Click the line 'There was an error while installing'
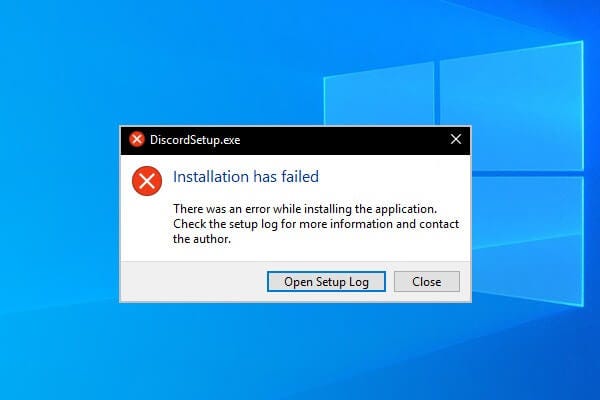Viewport: 600px width, 400px height. tap(305, 209)
